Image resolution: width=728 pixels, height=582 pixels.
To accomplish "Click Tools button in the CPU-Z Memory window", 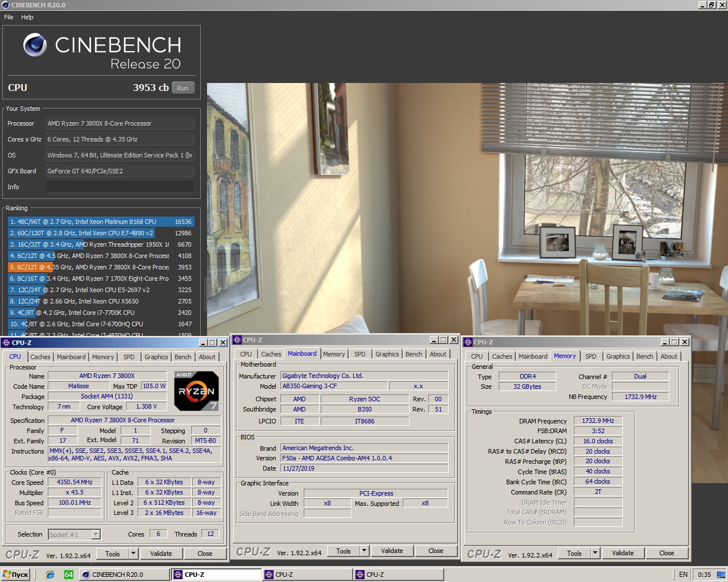I will [x=574, y=553].
